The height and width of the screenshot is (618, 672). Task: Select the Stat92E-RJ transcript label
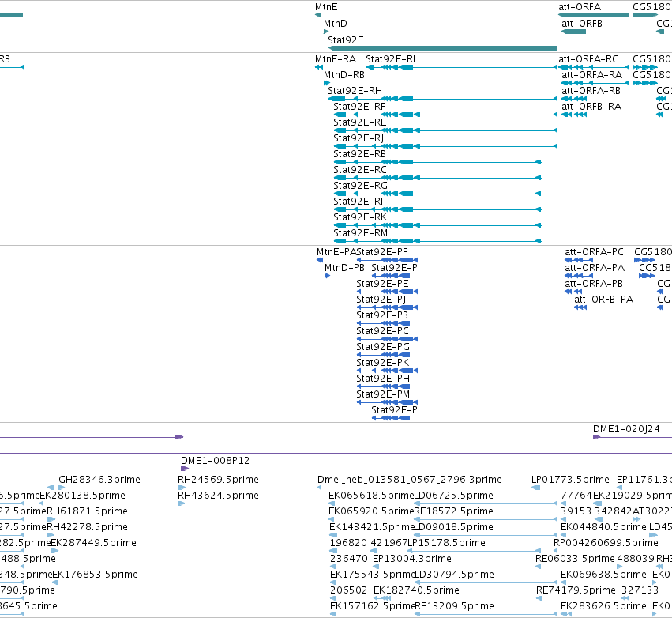359,138
